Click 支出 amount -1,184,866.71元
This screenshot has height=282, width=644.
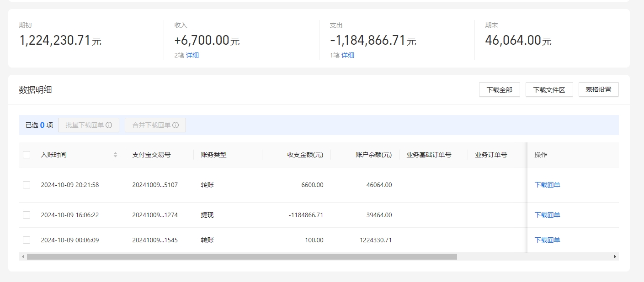coord(373,41)
